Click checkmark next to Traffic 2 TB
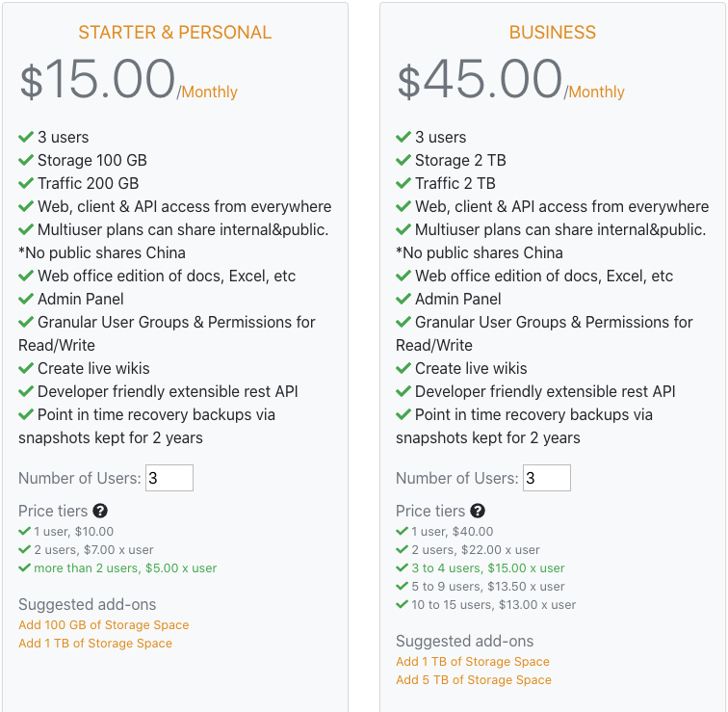 (x=403, y=183)
